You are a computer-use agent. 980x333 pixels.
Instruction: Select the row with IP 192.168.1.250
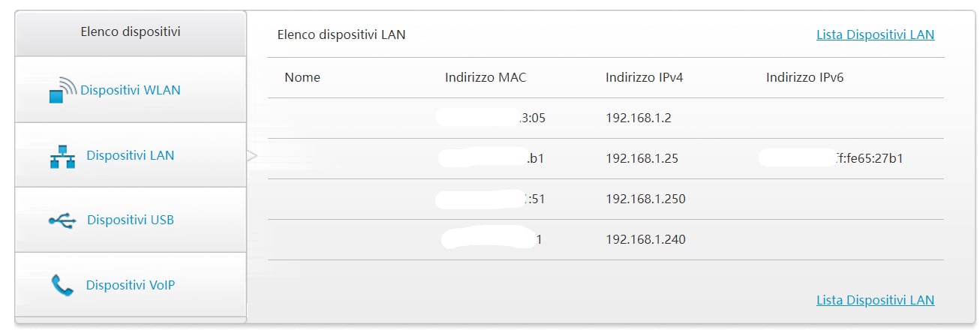click(606, 199)
